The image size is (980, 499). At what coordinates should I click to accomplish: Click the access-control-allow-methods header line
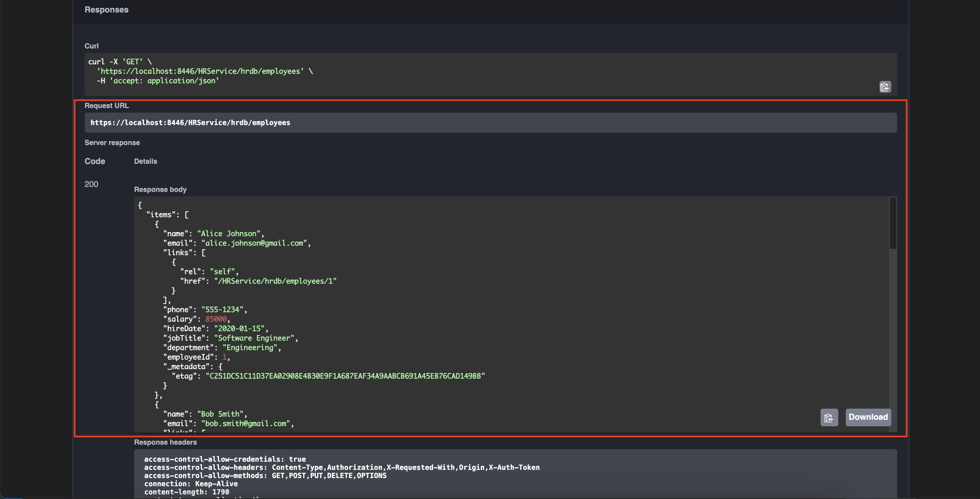[265, 476]
